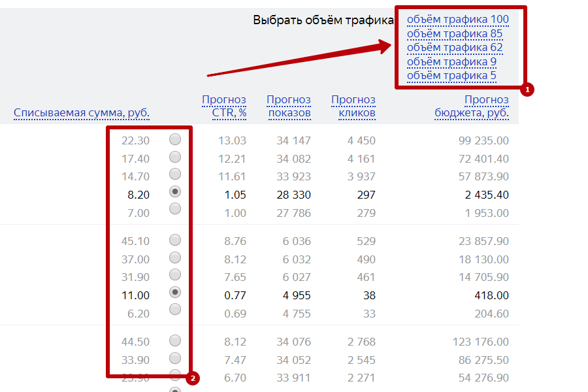Open "Списываемая сумма, руб." column header
Image resolution: width=588 pixels, height=392 pixels.
pos(82,113)
